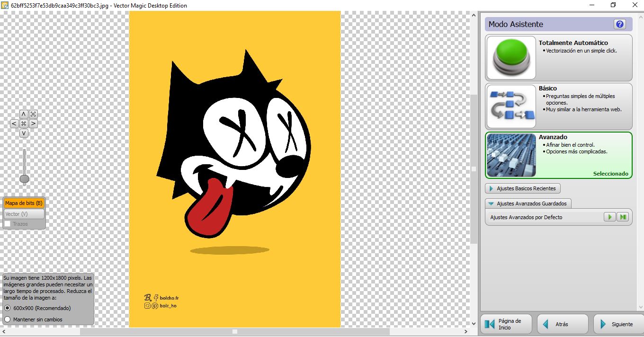Click the Seleccionado label in Avanzado
This screenshot has height=337, width=644.
coord(611,174)
